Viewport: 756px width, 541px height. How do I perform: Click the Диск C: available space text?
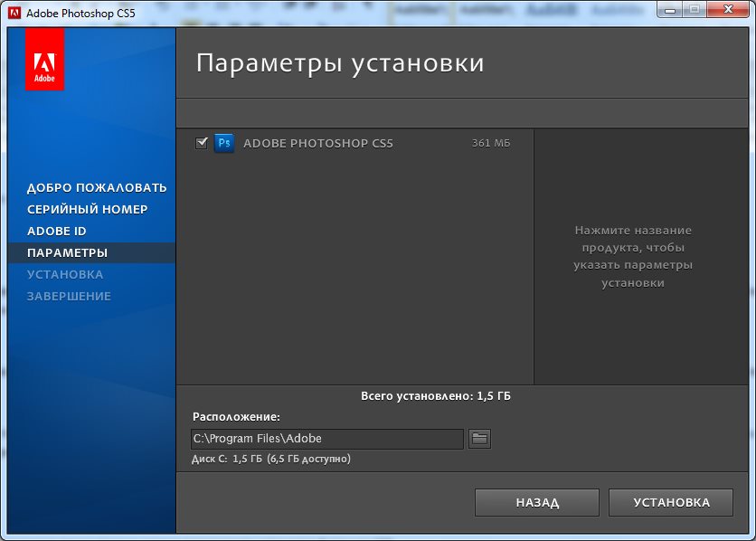271,459
